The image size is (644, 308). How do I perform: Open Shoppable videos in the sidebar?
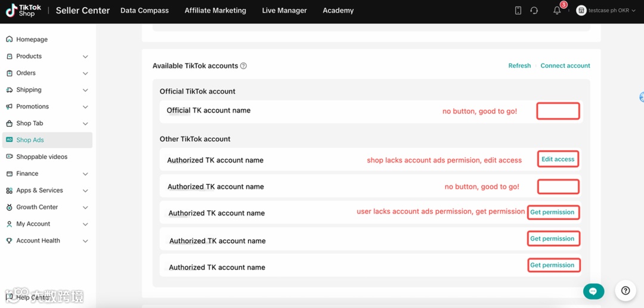42,157
